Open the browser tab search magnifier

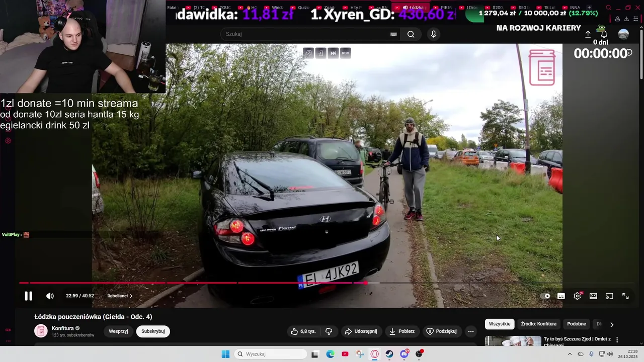[608, 8]
